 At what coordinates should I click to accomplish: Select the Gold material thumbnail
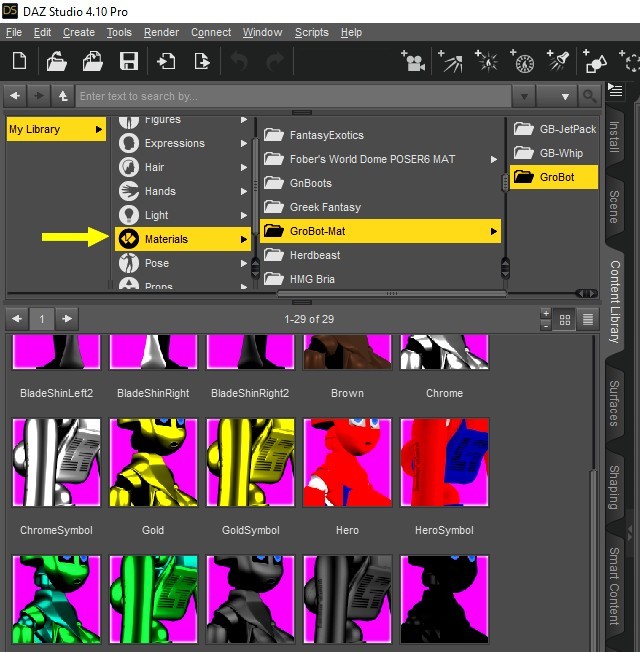(x=153, y=462)
